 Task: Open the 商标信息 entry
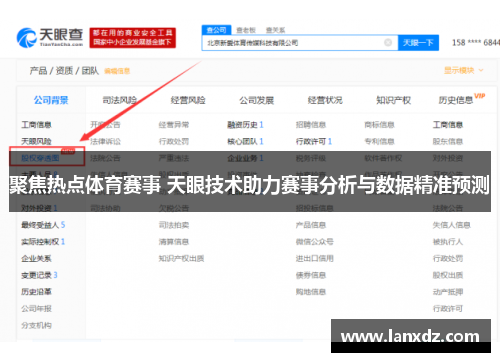click(x=379, y=125)
